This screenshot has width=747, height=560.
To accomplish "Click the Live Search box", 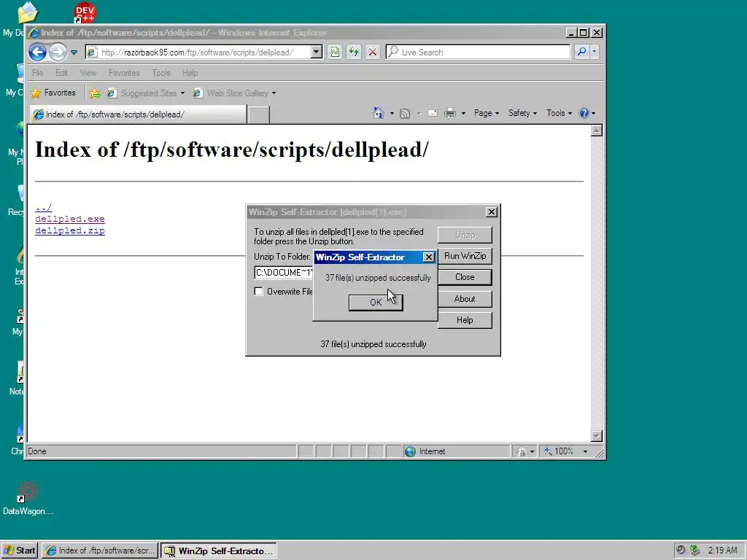I will point(478,52).
